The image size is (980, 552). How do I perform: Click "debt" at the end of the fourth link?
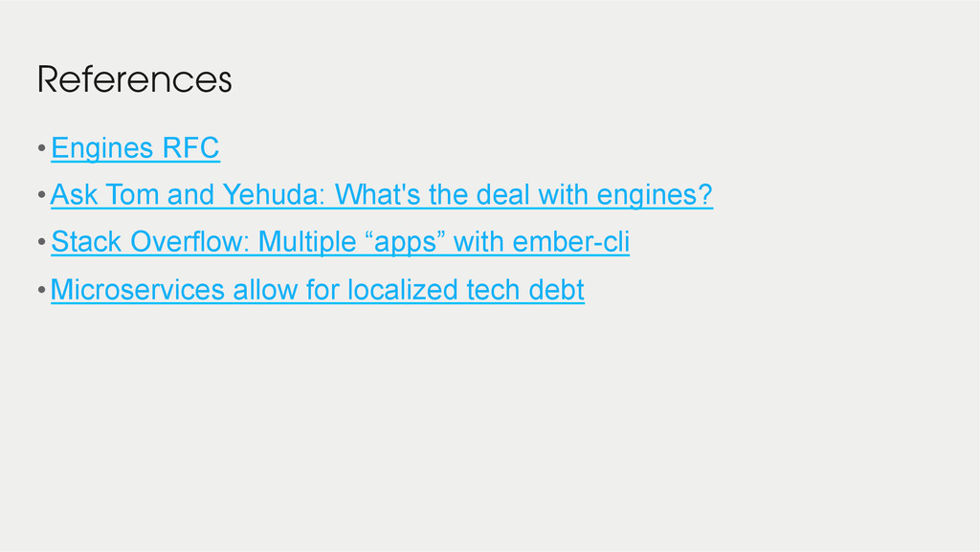tap(556, 290)
